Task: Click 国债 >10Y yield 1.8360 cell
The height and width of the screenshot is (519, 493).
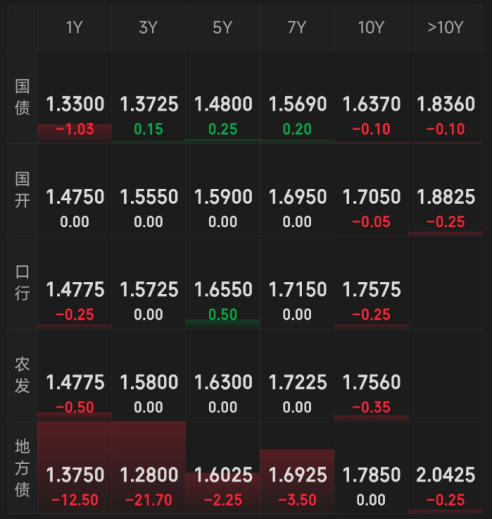Action: click(x=445, y=97)
